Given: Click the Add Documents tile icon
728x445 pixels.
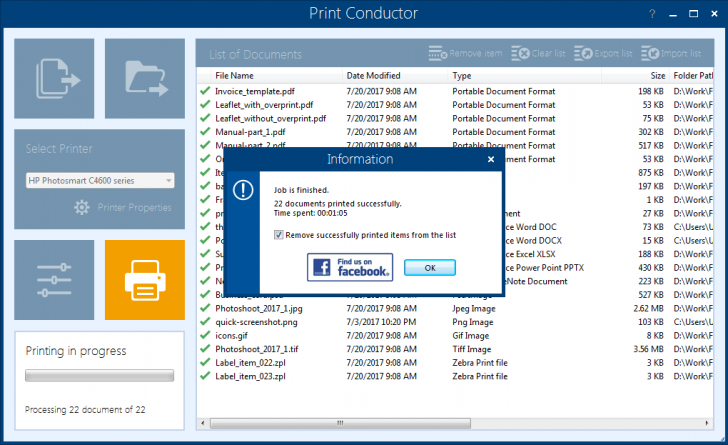Looking at the screenshot, I should [58, 79].
